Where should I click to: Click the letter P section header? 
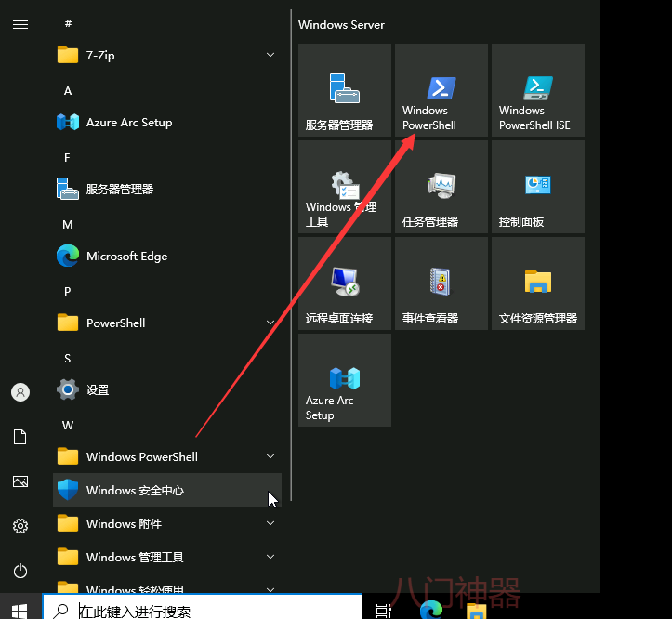pos(67,292)
